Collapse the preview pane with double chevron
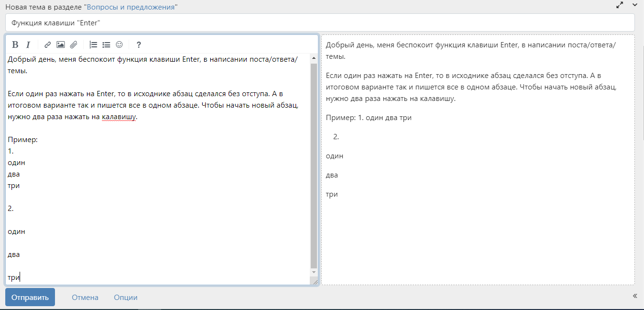This screenshot has height=310, width=644. (635, 296)
